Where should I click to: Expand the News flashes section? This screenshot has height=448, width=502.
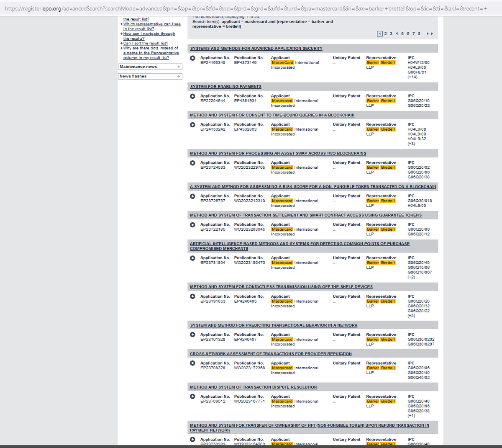click(x=179, y=76)
